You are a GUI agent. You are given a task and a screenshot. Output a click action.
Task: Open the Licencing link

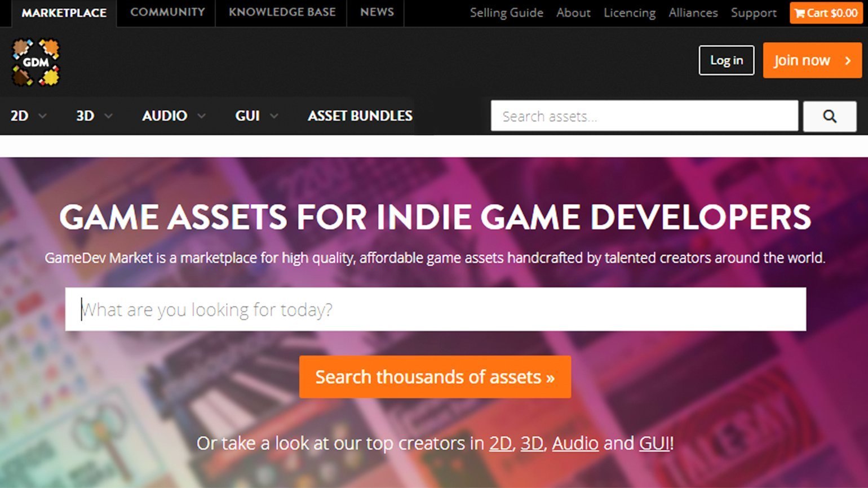(x=630, y=13)
